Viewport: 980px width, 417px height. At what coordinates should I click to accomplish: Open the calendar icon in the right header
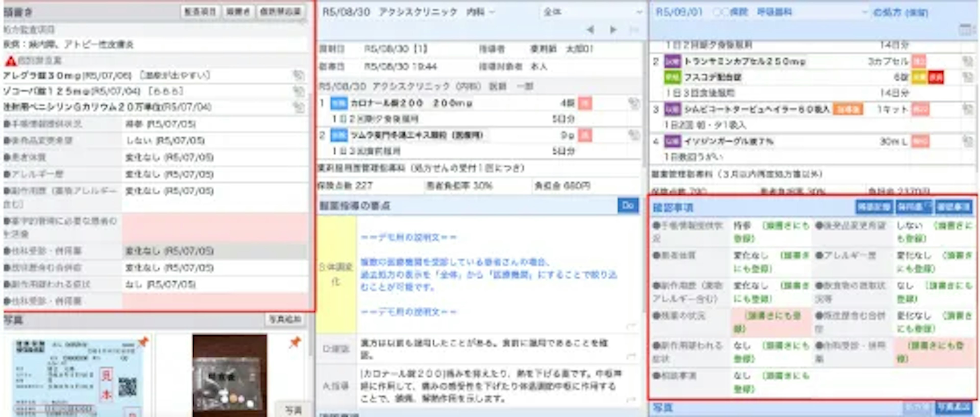click(965, 30)
